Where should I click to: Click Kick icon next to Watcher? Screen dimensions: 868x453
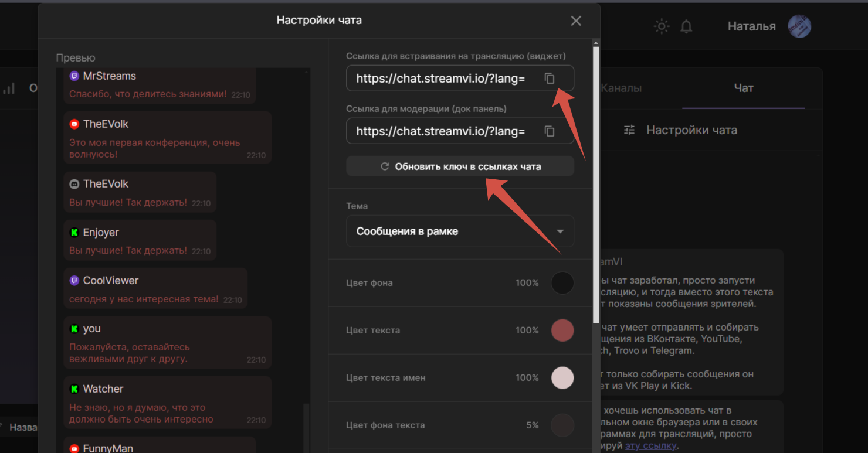point(74,389)
